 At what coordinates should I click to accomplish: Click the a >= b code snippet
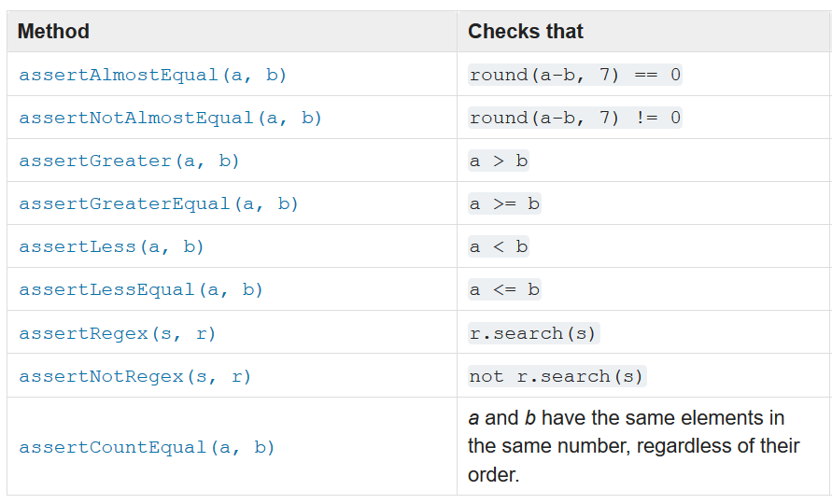coord(504,203)
